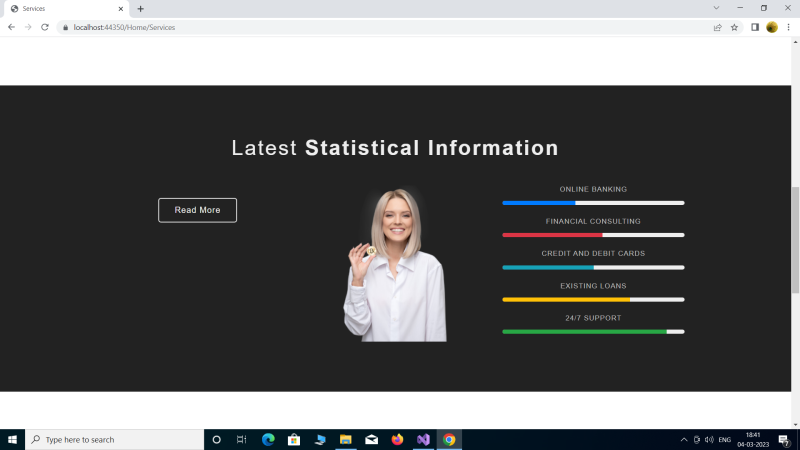This screenshot has height=450, width=800.
Task: Open the Chrome profile avatar
Action: point(771,27)
